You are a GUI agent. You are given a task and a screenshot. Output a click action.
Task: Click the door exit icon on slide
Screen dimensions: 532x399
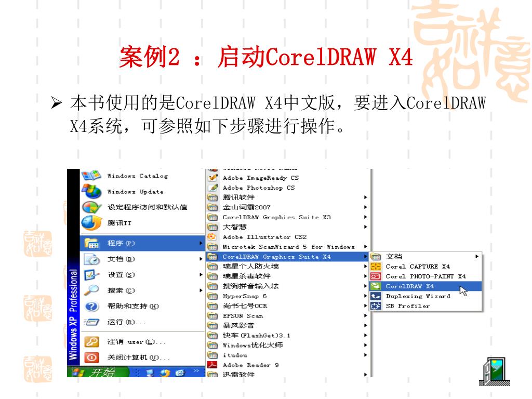(495, 371)
